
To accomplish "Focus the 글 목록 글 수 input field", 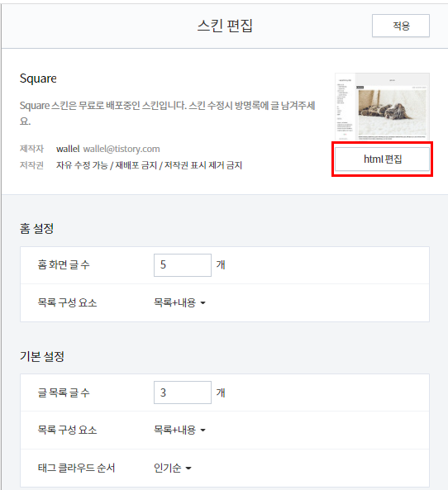I will coord(183,392).
